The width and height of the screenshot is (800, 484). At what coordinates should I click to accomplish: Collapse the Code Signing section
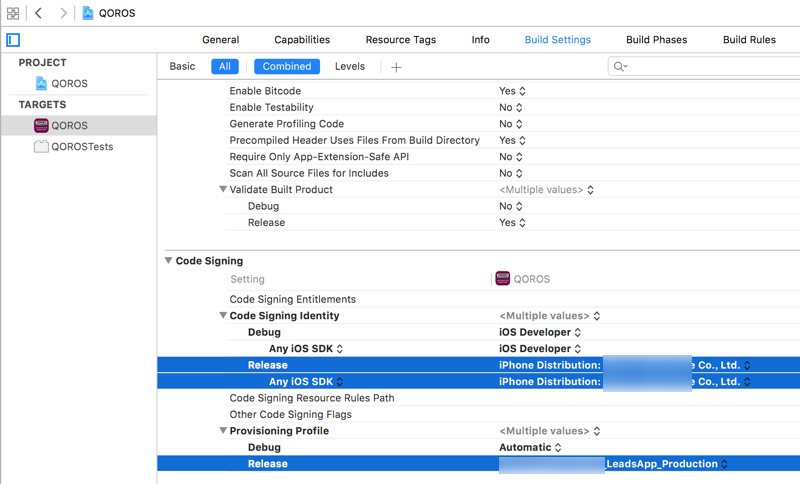click(168, 261)
